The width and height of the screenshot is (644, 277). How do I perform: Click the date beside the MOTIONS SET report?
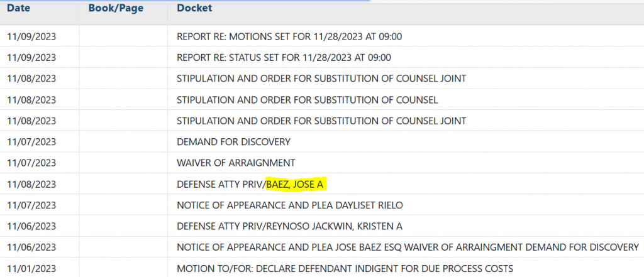31,36
